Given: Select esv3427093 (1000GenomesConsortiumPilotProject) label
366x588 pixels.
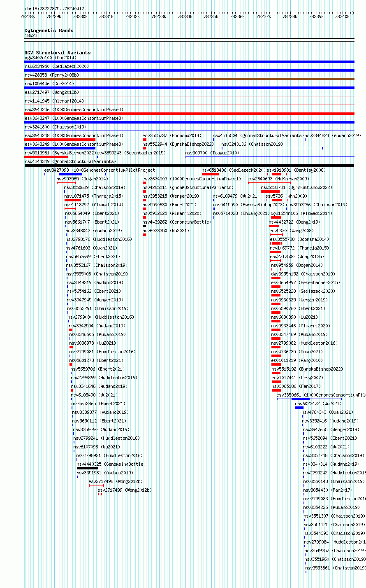Looking at the screenshot, I should pos(101,170).
